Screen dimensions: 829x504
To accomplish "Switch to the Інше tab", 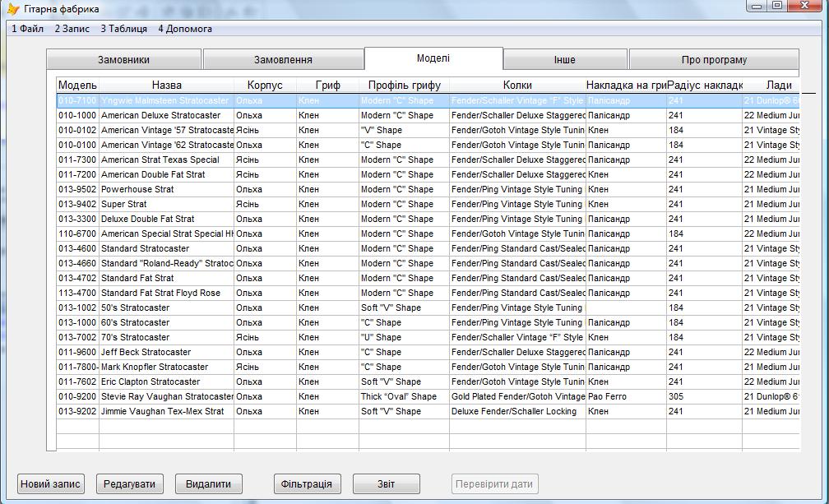I will point(565,60).
